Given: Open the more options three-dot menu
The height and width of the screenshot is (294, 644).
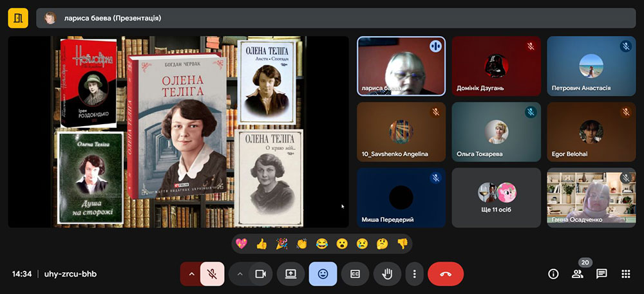Looking at the screenshot, I should tap(414, 273).
